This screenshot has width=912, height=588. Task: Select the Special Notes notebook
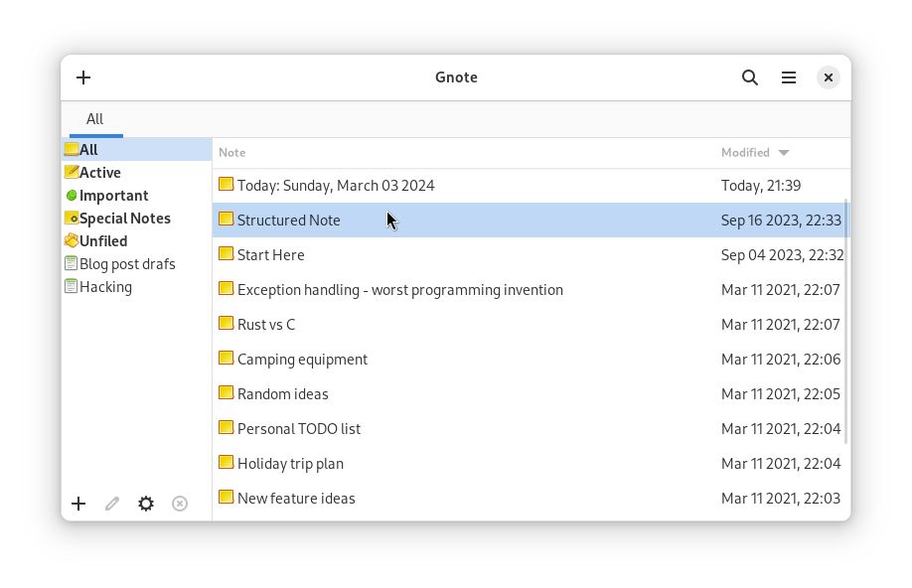pyautogui.click(x=124, y=219)
